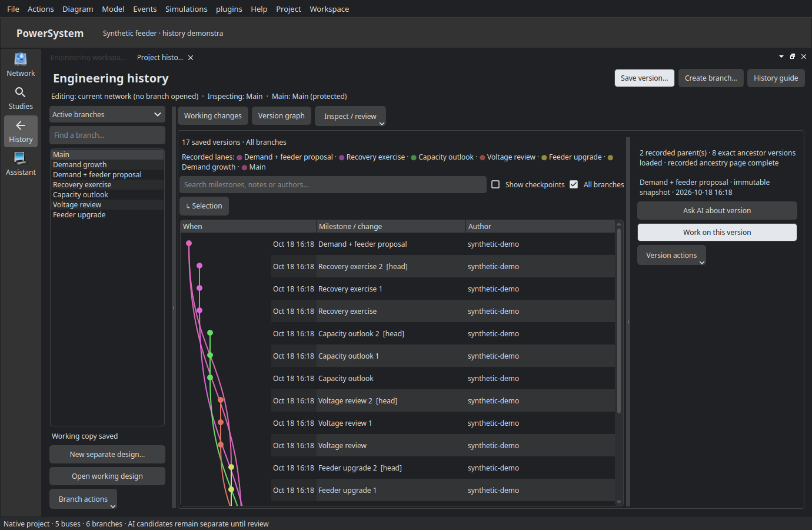Uncheck the All branches checkbox
Screen dimensions: 812x530
pos(574,184)
